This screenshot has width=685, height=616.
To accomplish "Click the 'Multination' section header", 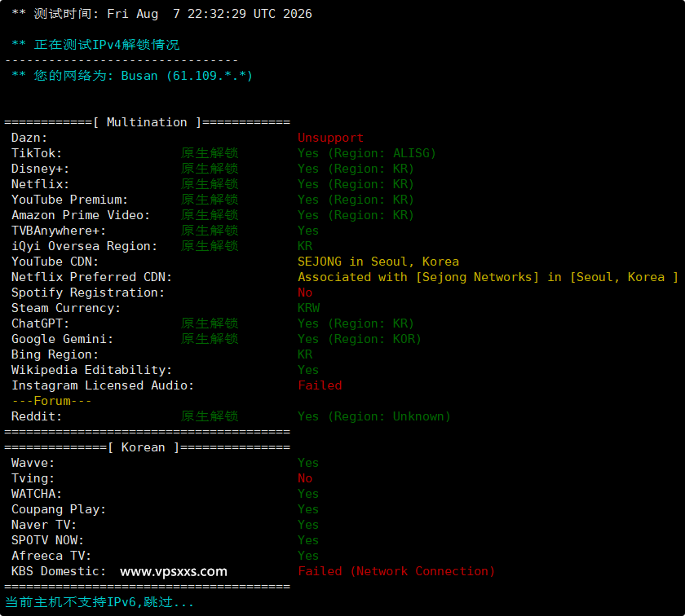I will (x=147, y=122).
